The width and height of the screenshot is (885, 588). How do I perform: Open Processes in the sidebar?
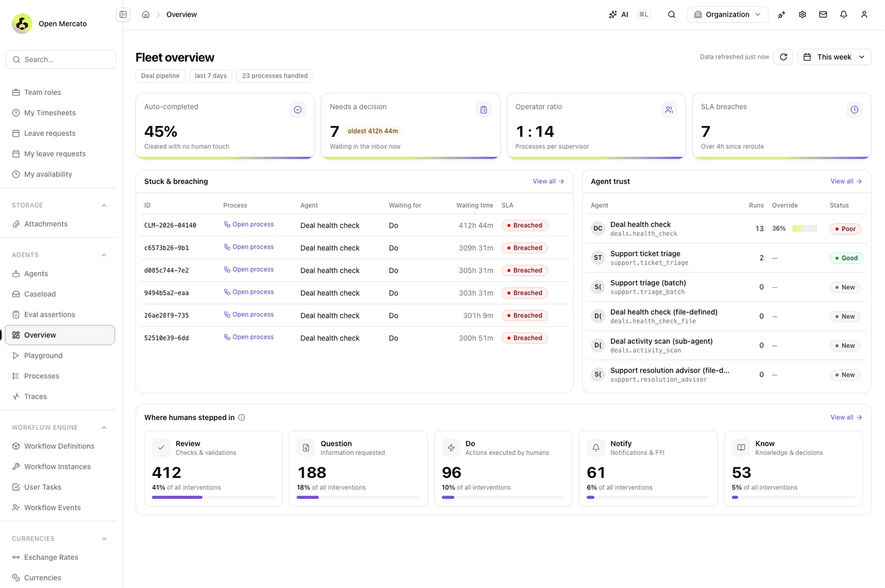(60, 376)
